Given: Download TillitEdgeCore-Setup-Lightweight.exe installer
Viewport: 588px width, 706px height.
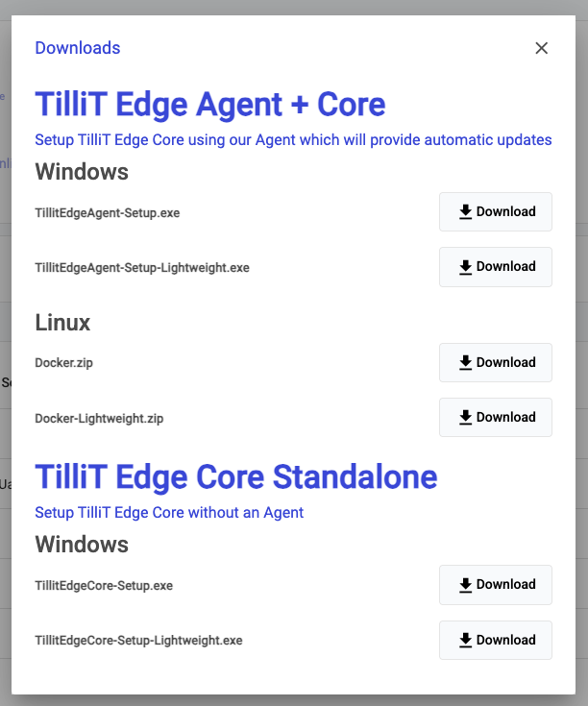Looking at the screenshot, I should pos(495,641).
